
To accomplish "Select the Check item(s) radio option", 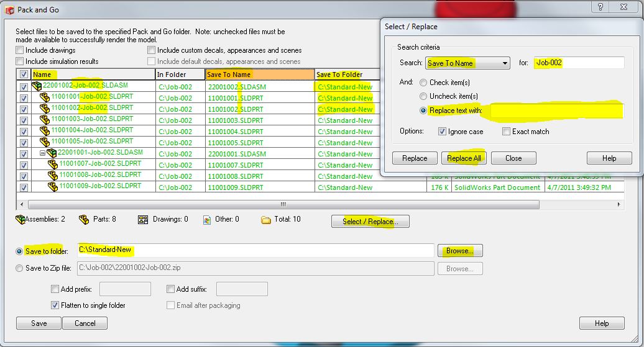I will (423, 83).
